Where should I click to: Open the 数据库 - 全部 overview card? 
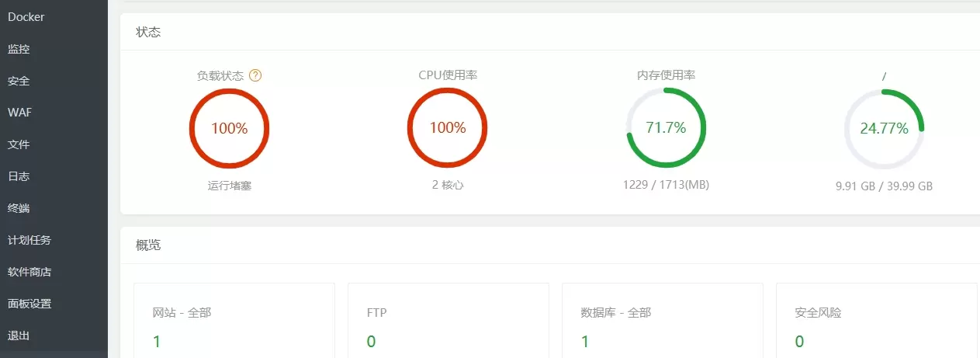[663, 320]
